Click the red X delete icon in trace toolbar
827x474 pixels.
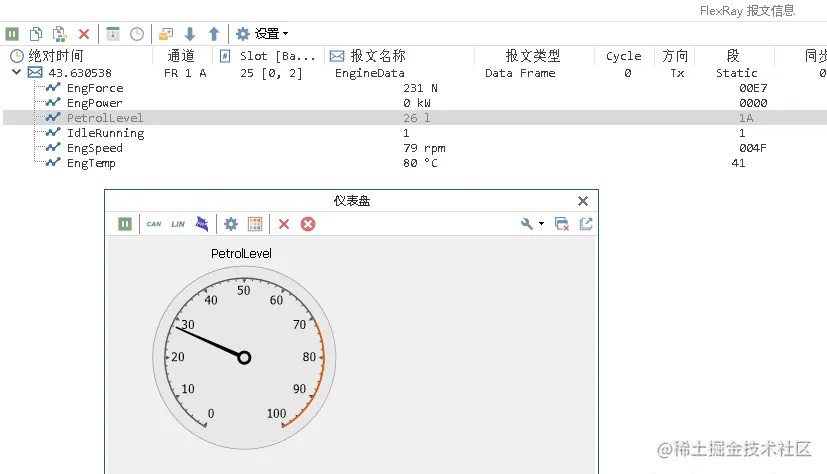84,34
